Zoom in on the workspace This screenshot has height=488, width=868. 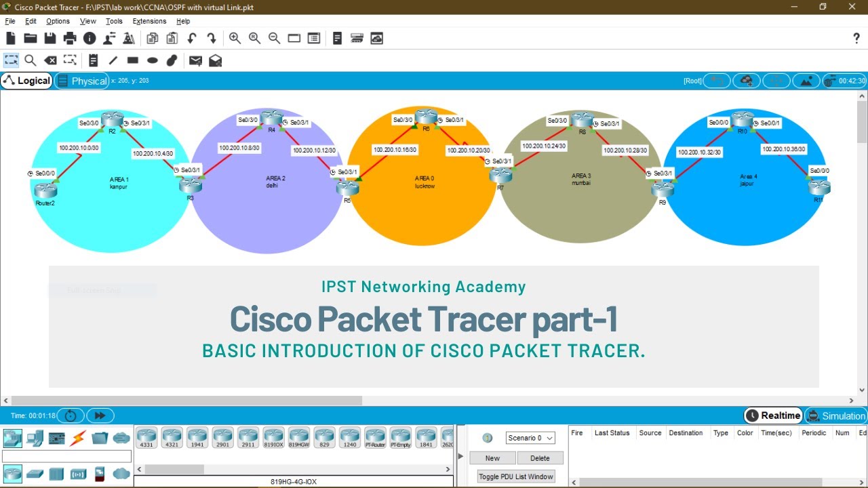pyautogui.click(x=235, y=39)
